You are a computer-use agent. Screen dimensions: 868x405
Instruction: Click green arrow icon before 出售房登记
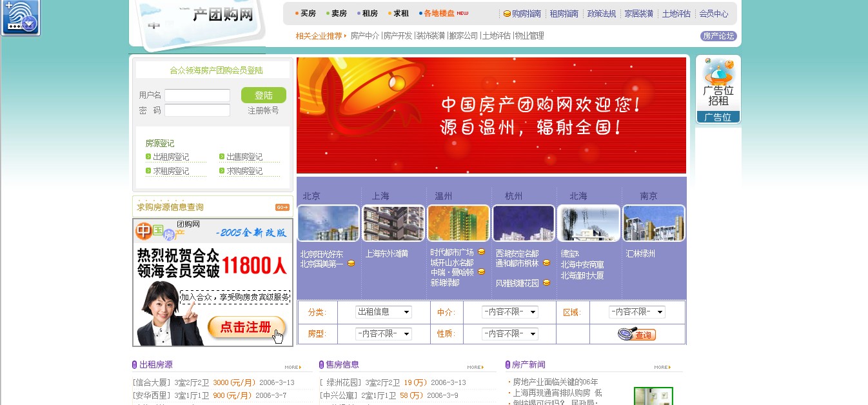tap(222, 157)
